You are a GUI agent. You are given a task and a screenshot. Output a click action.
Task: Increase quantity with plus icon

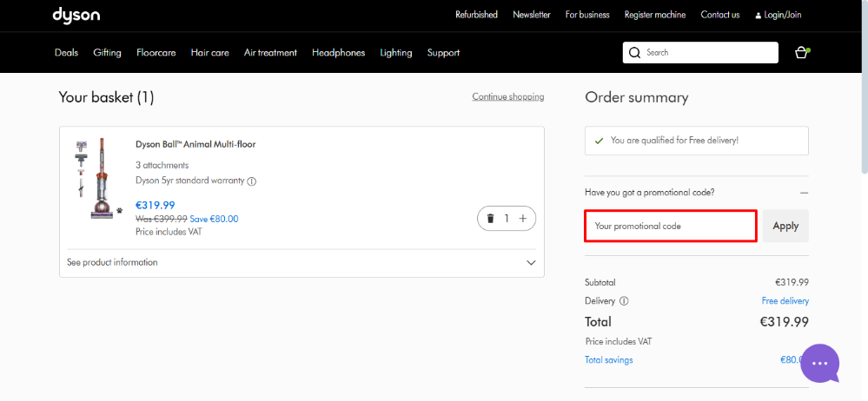523,219
